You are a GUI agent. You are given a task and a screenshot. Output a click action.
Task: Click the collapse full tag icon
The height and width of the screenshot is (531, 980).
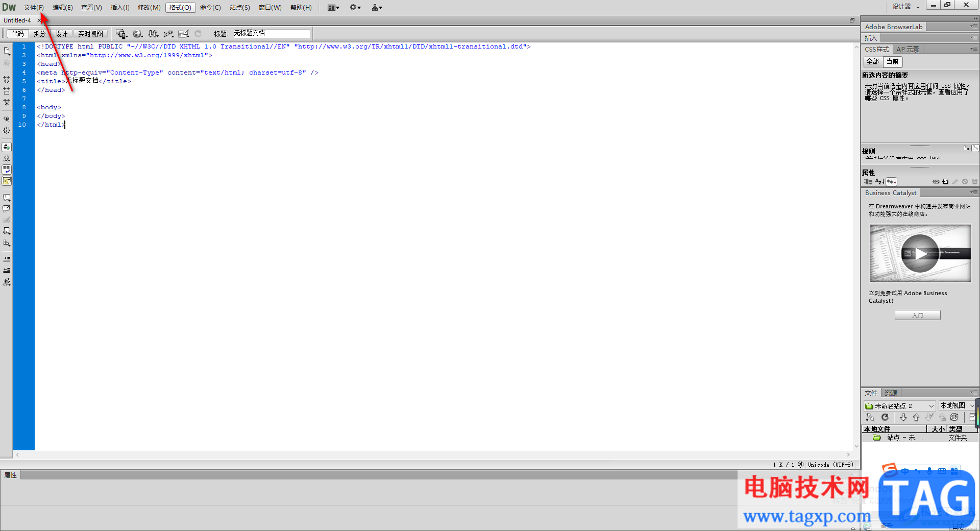point(7,80)
